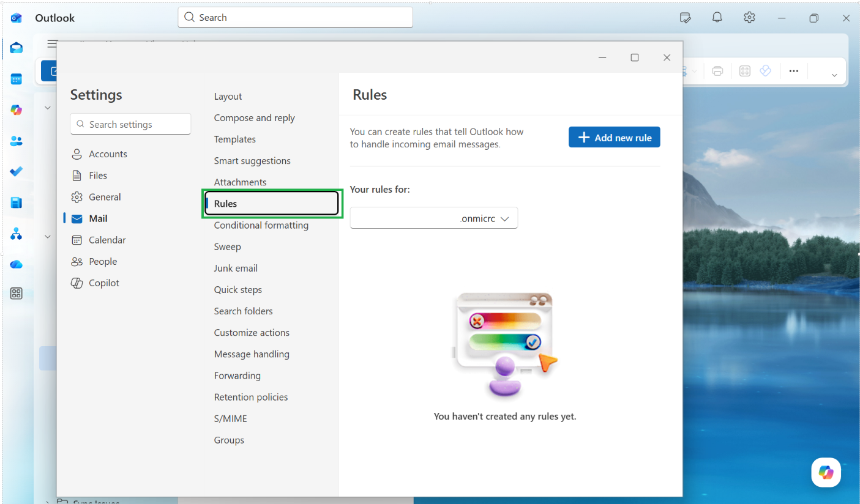Open Groups settings
The height and width of the screenshot is (504, 860).
(x=229, y=440)
